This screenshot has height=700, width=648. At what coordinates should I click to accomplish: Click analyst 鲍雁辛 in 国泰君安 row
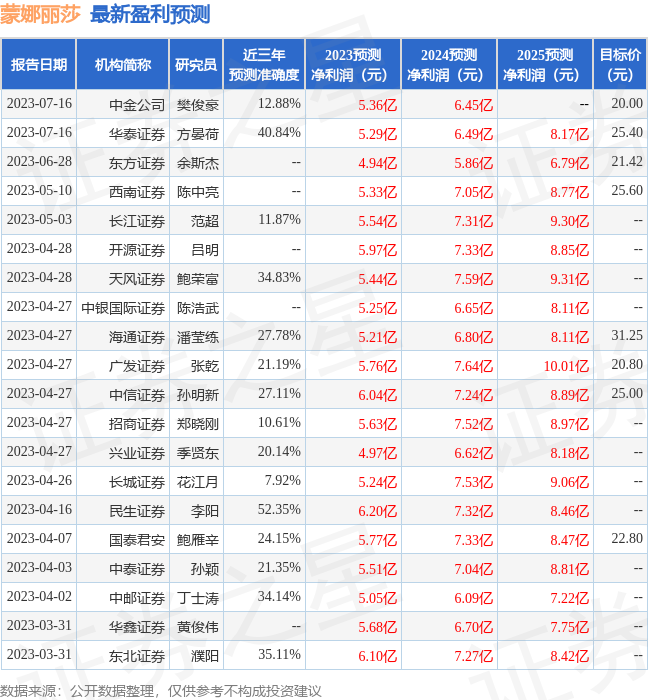(x=198, y=540)
